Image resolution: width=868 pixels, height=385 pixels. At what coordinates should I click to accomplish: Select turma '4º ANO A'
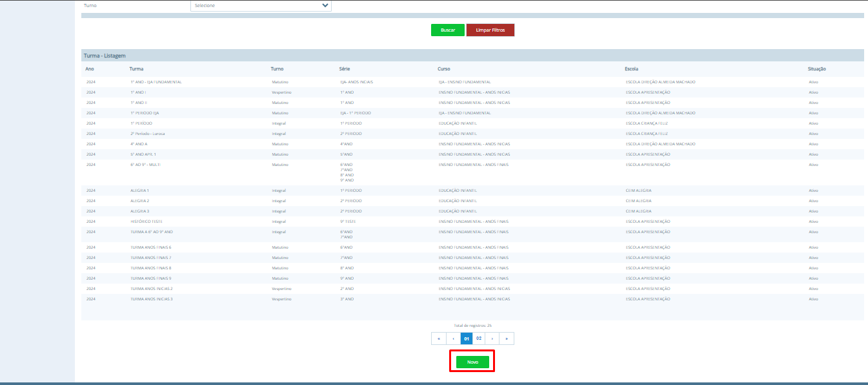click(139, 144)
